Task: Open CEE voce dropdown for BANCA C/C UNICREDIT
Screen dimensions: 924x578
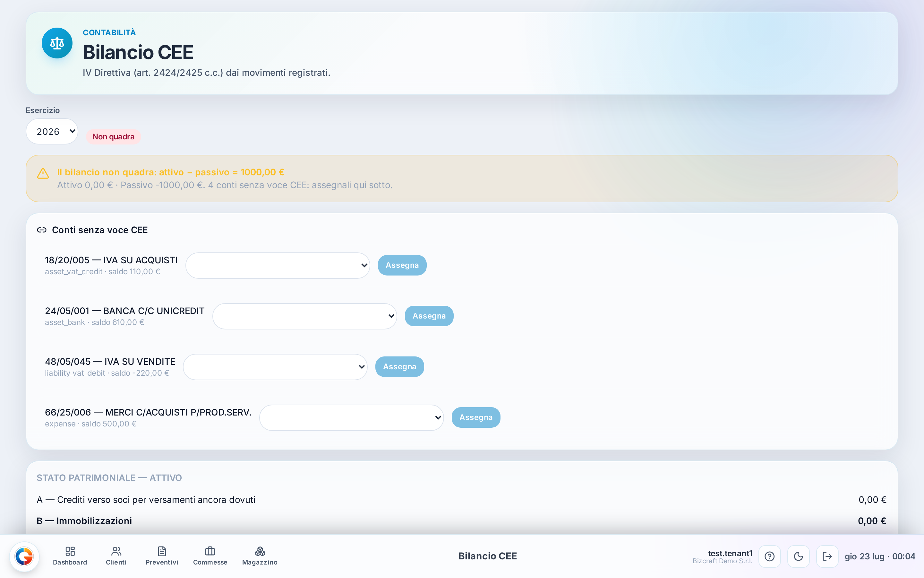Action: [305, 316]
